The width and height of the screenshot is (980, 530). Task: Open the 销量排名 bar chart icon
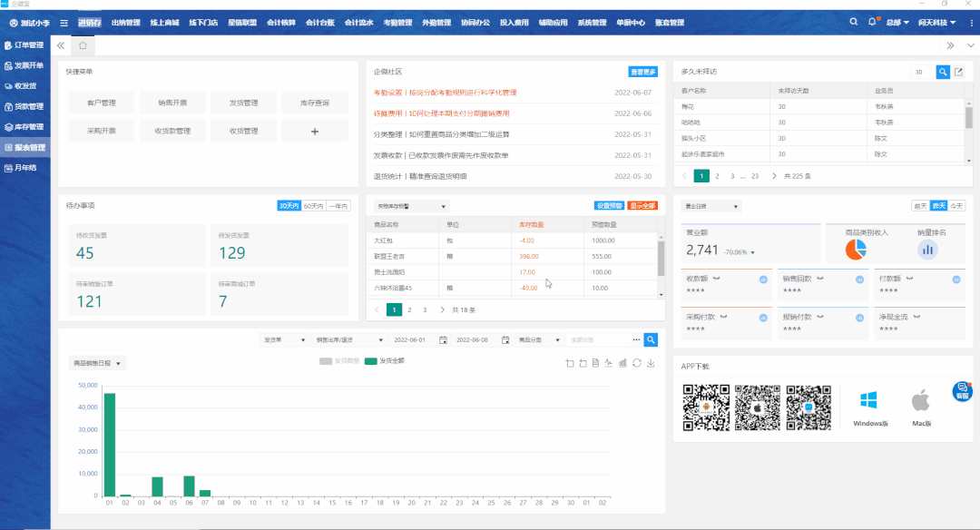(927, 249)
